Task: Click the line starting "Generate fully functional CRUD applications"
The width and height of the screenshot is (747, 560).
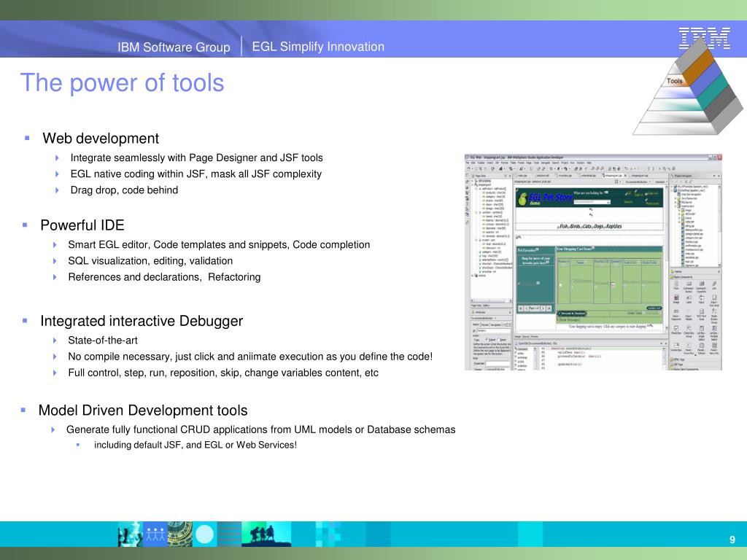Action: 260,429
